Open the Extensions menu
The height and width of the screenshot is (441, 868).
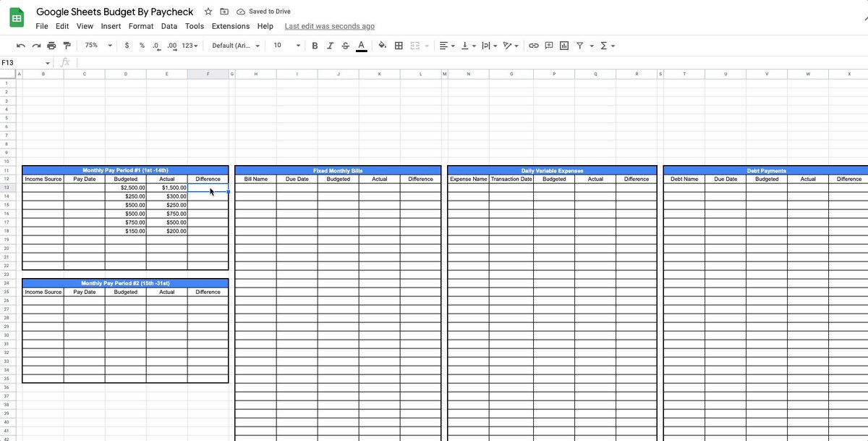tap(231, 26)
